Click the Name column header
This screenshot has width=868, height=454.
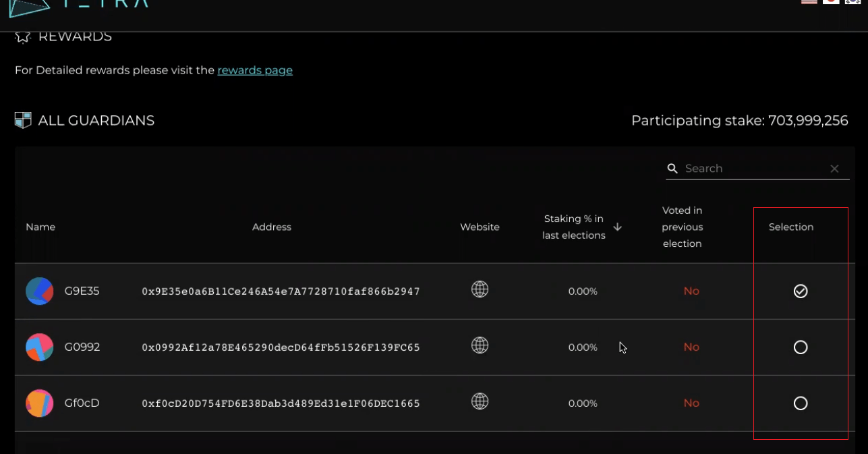point(40,227)
